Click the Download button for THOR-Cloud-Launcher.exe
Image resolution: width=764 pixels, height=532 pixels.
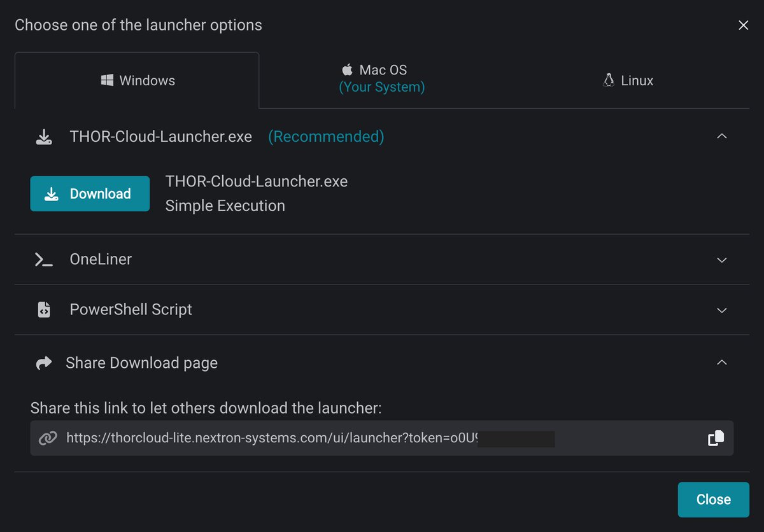[89, 193]
